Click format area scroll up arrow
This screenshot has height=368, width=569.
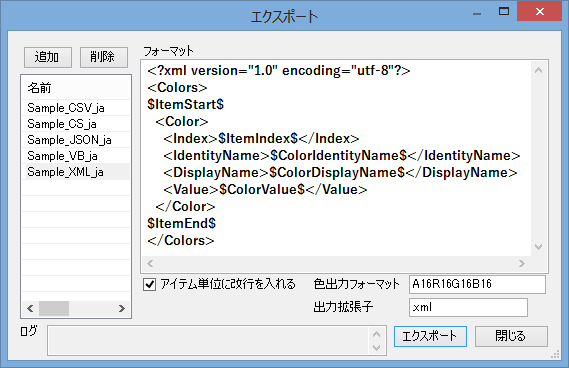[539, 70]
